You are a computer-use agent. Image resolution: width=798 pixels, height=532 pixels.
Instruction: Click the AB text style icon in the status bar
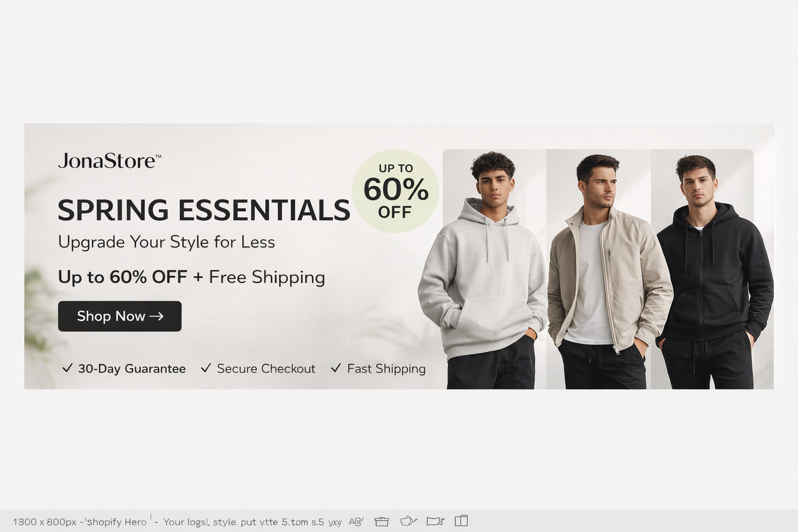click(x=356, y=521)
